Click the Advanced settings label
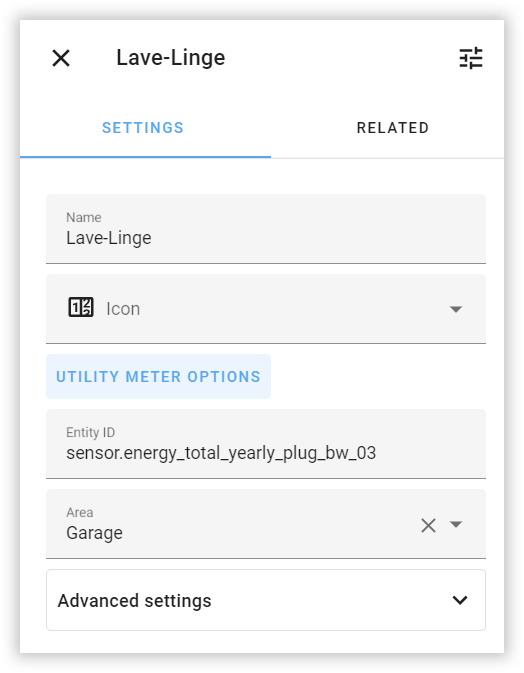 coord(135,600)
